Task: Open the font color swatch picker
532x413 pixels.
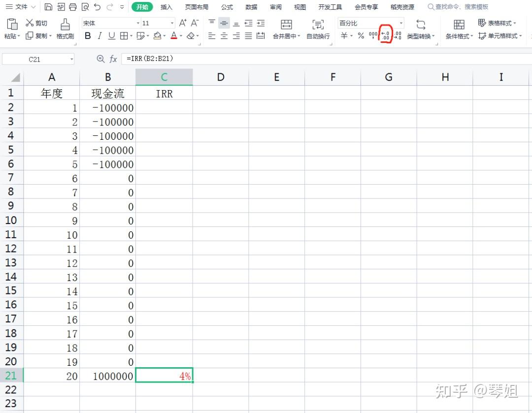Action: (x=181, y=36)
